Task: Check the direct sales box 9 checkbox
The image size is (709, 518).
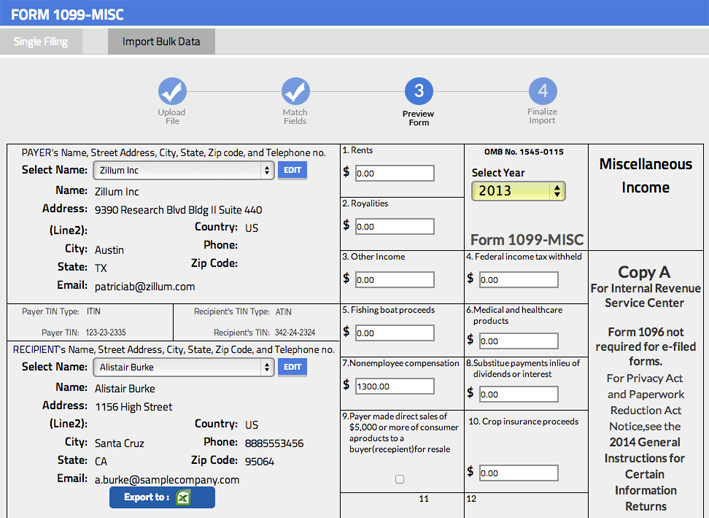Action: (x=401, y=480)
